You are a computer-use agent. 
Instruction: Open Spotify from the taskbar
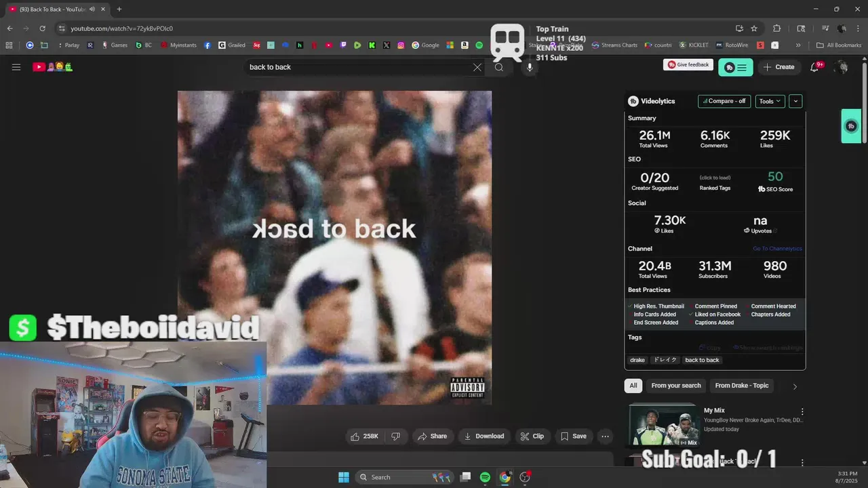pos(485,477)
